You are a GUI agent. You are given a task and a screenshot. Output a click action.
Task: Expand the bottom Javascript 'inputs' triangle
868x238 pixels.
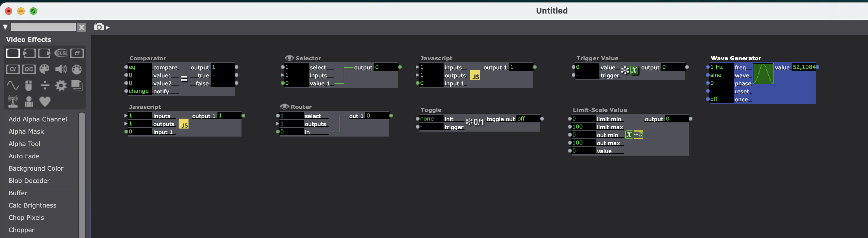[126, 115]
